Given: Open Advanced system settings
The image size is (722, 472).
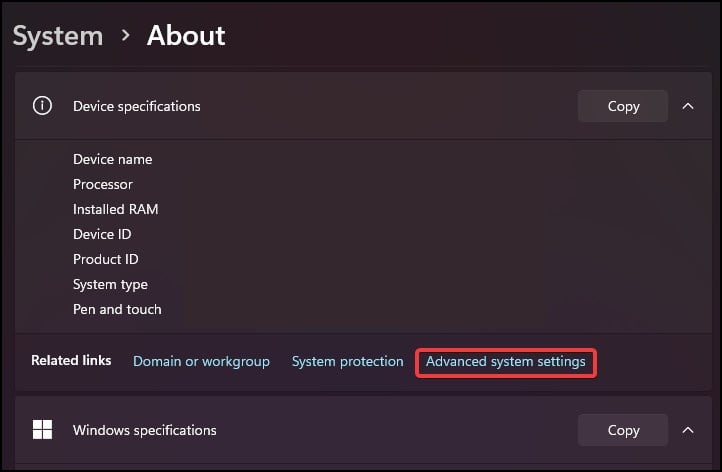Looking at the screenshot, I should (x=506, y=361).
